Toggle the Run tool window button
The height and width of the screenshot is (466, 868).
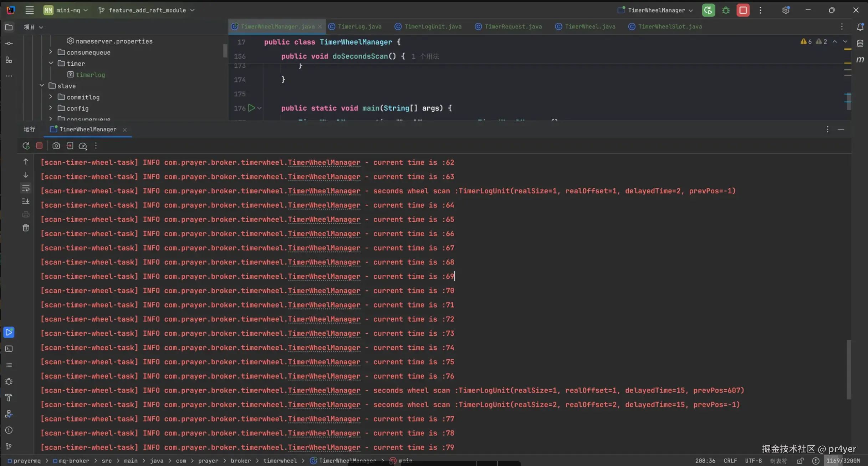[x=9, y=332]
